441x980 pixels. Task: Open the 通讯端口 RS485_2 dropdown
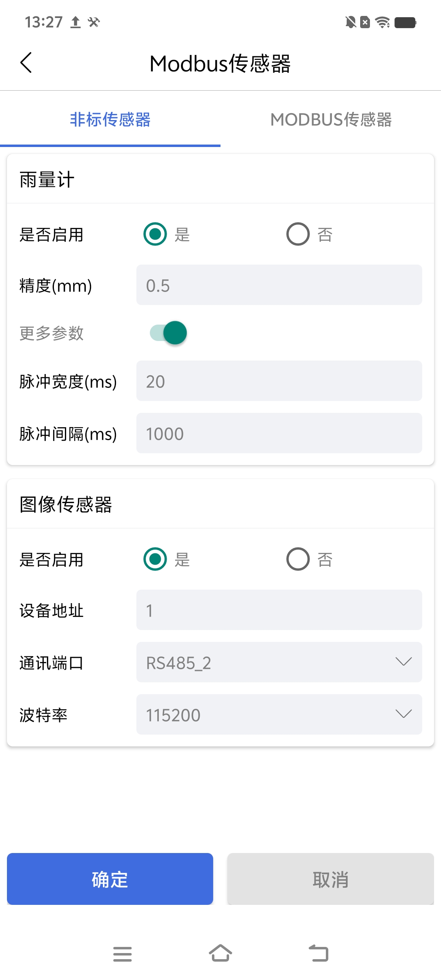point(279,662)
